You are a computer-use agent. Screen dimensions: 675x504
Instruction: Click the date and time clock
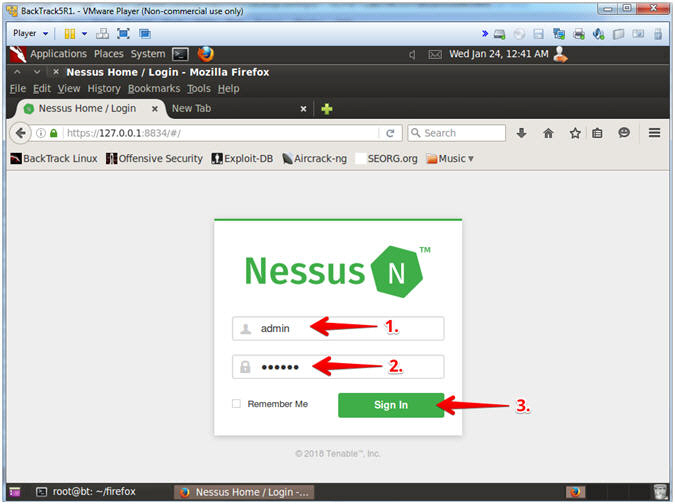click(499, 54)
